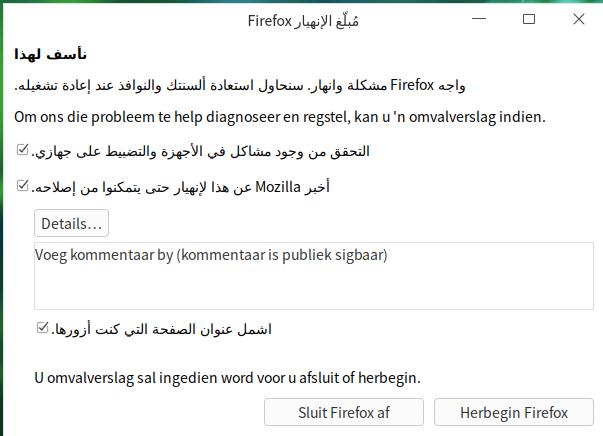Untick the hardware problems check checkbox
Screen dimensions: 603x436
point(23,149)
